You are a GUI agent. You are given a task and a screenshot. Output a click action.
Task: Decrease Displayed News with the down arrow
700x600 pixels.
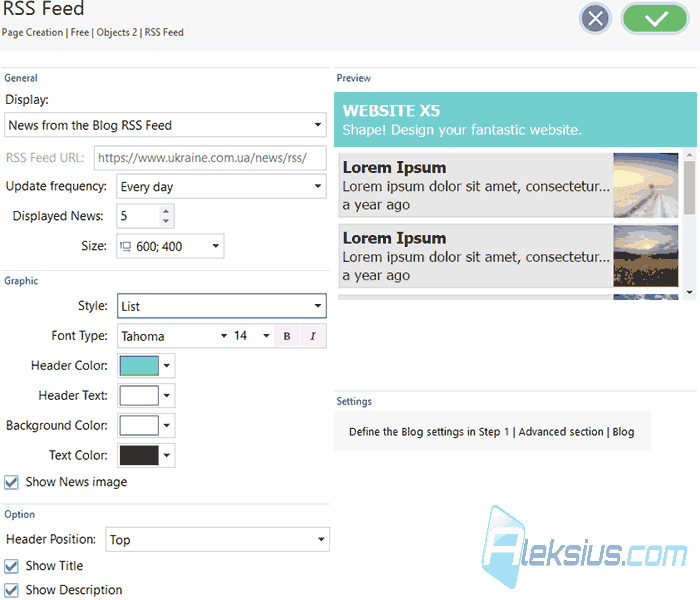(166, 221)
